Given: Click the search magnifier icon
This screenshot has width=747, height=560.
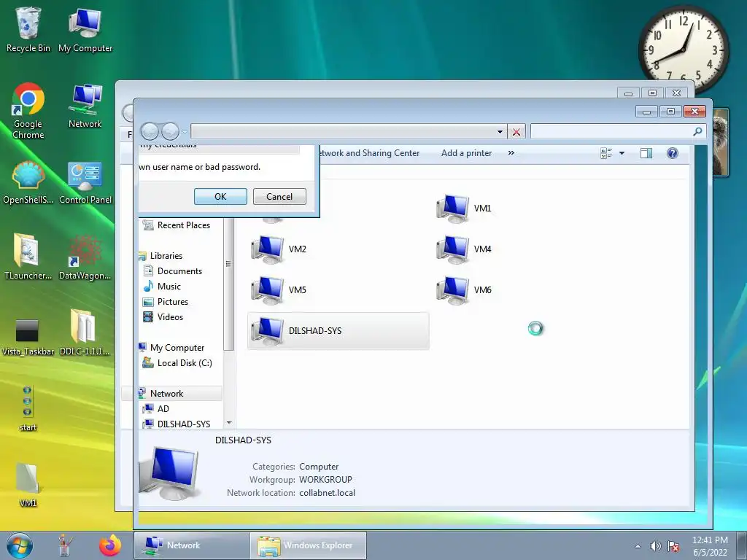Looking at the screenshot, I should click(697, 131).
